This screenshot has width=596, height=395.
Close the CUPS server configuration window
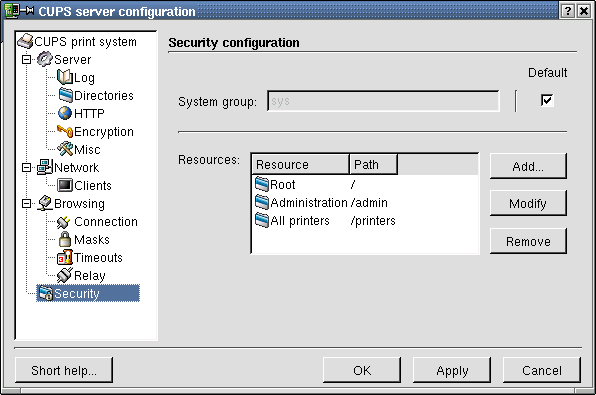(x=584, y=11)
